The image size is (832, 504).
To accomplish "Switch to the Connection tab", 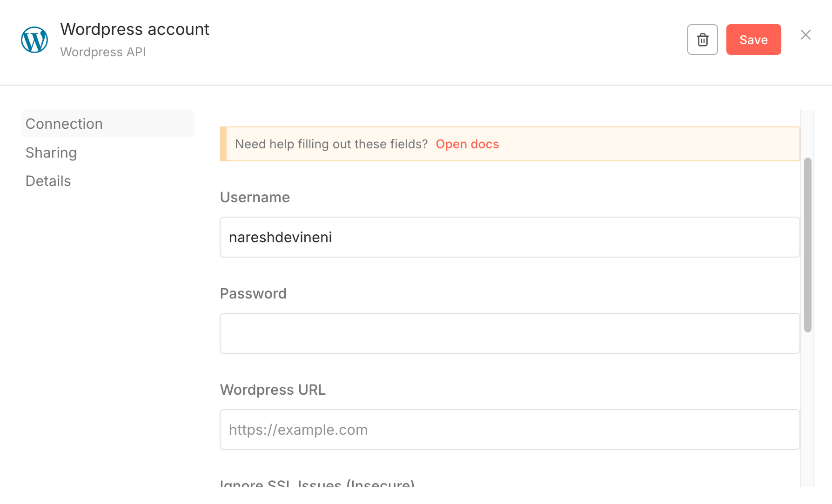I will 64,124.
